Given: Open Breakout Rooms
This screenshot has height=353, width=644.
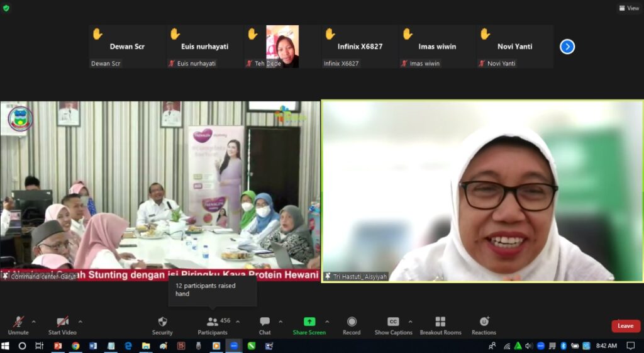Looking at the screenshot, I should click(440, 325).
